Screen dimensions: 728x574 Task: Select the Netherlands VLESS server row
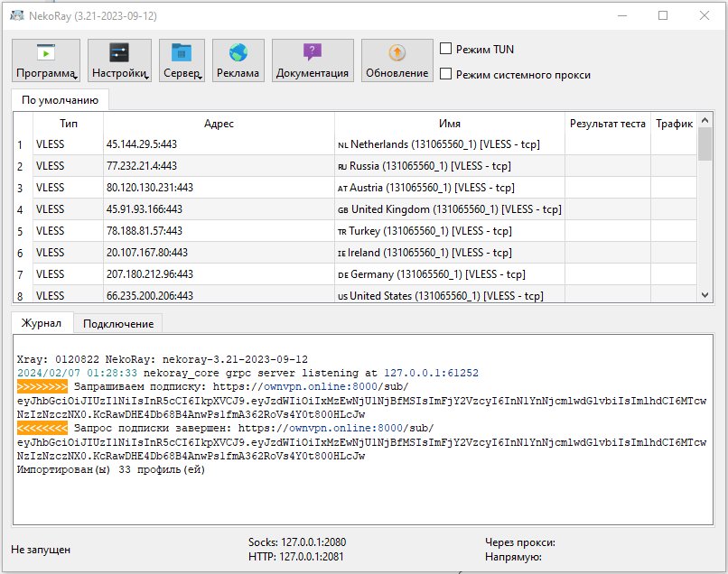[355, 144]
